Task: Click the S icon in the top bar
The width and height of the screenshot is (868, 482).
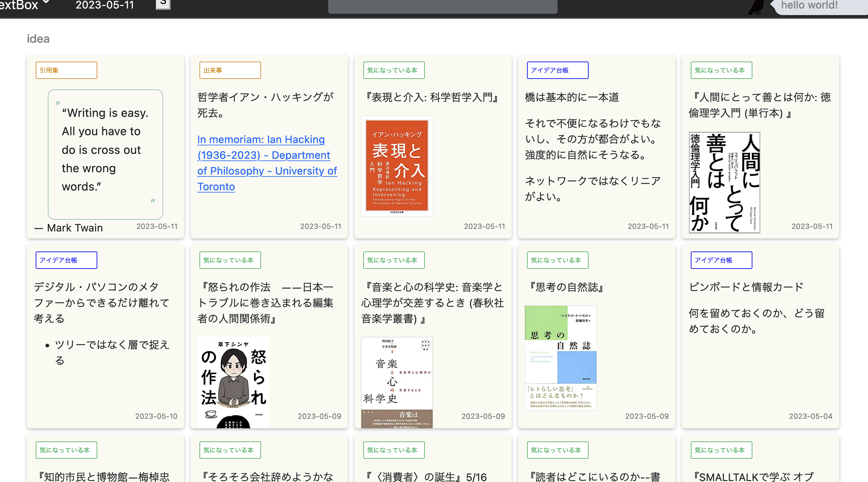Action: (163, 4)
